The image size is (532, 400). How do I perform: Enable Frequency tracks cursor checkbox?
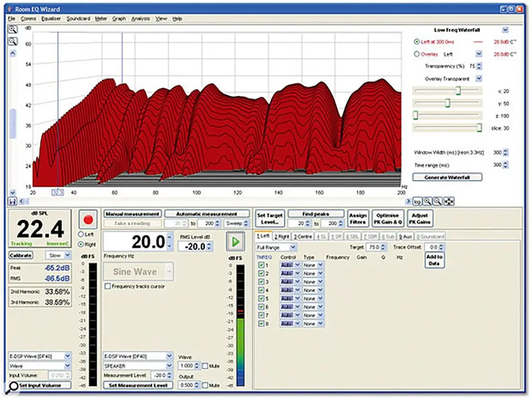[108, 286]
